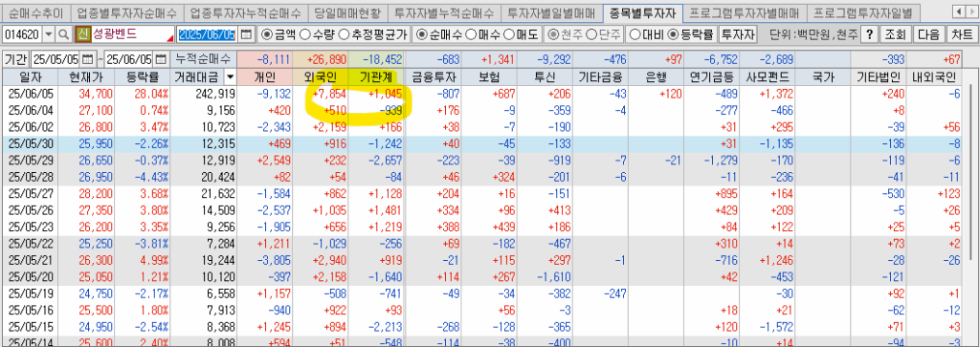The height and width of the screenshot is (347, 980).
Task: Click the 내외국인 column header
Action: click(934, 77)
